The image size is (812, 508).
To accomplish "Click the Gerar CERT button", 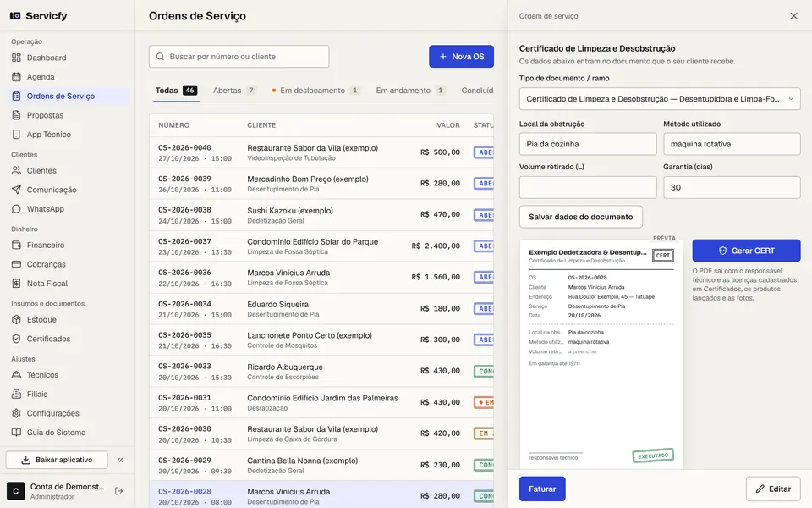I will point(746,251).
